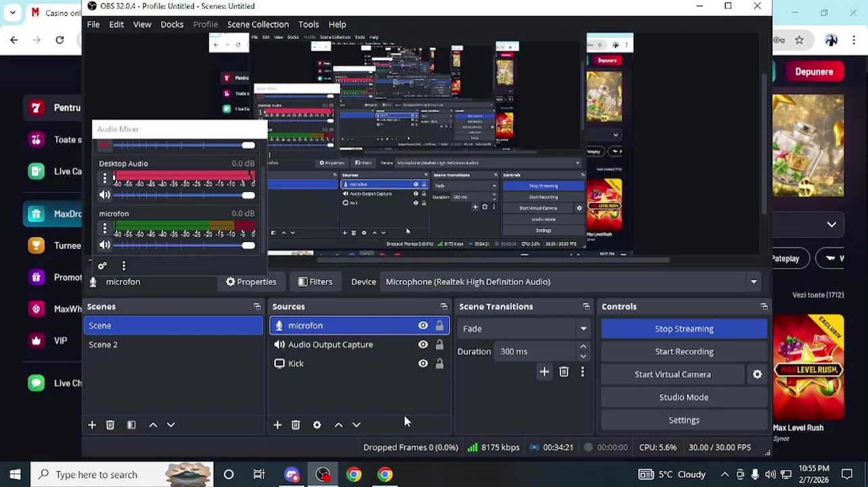Move scene down with arrow icon
868x487 pixels.
tap(171, 425)
